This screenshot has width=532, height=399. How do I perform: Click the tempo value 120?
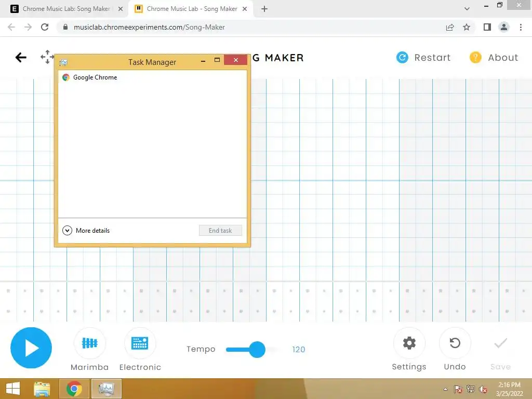click(299, 350)
